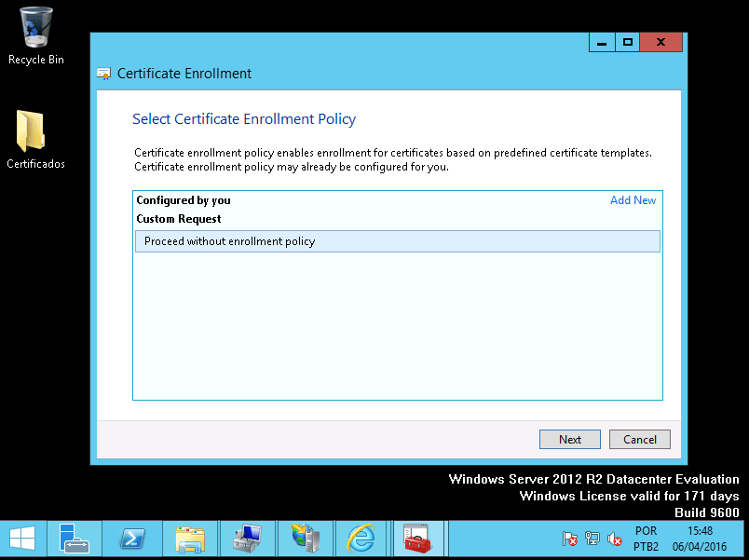
Task: Open the clock showing 15:48
Action: pos(700,539)
